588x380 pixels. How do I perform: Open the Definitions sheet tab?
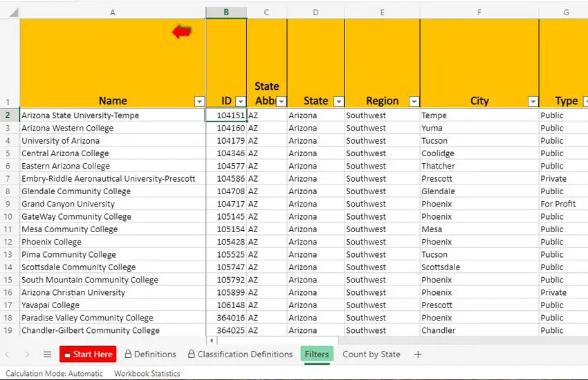(x=150, y=354)
